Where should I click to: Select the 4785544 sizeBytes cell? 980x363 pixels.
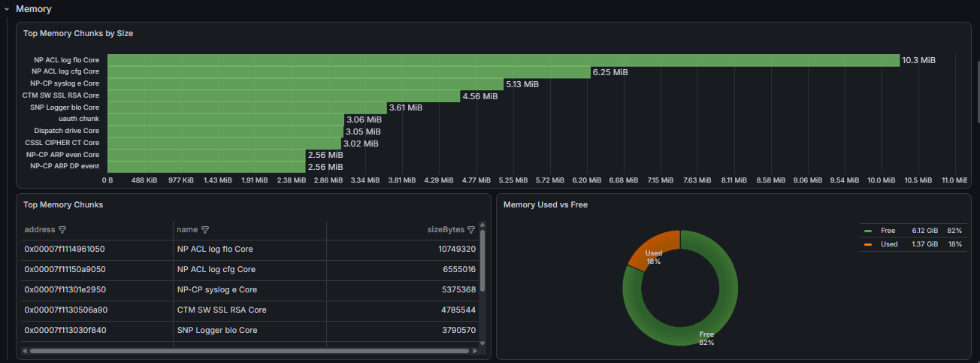403,310
